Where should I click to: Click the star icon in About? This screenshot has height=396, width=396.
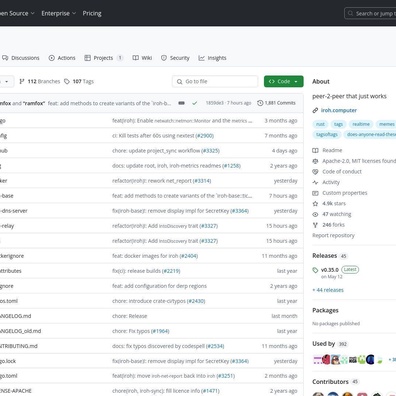(315, 203)
